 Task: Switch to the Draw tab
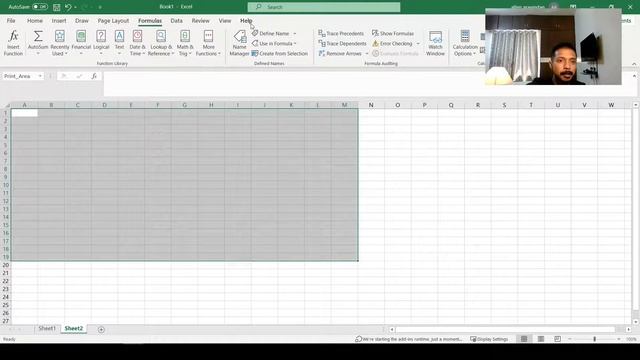pos(82,20)
